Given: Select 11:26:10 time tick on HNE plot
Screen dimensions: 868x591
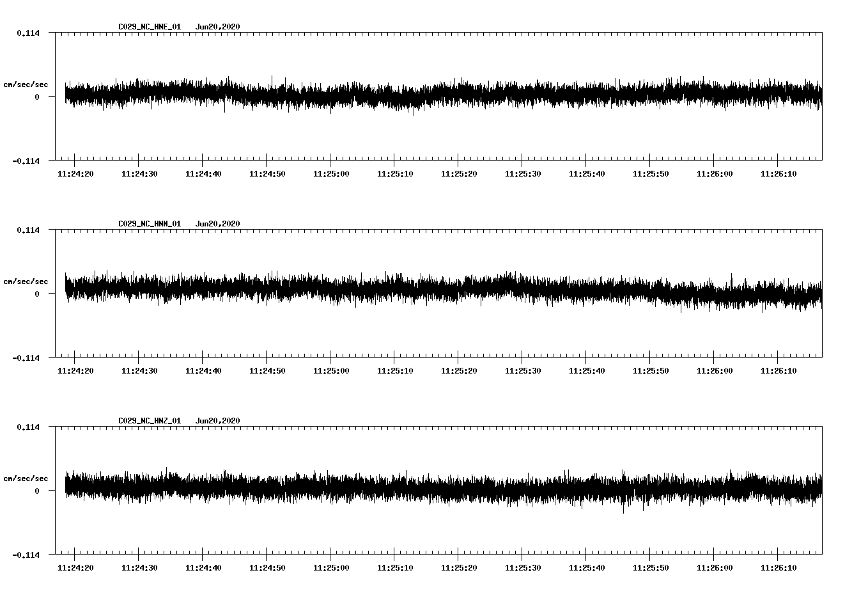Looking at the screenshot, I should (x=779, y=174).
